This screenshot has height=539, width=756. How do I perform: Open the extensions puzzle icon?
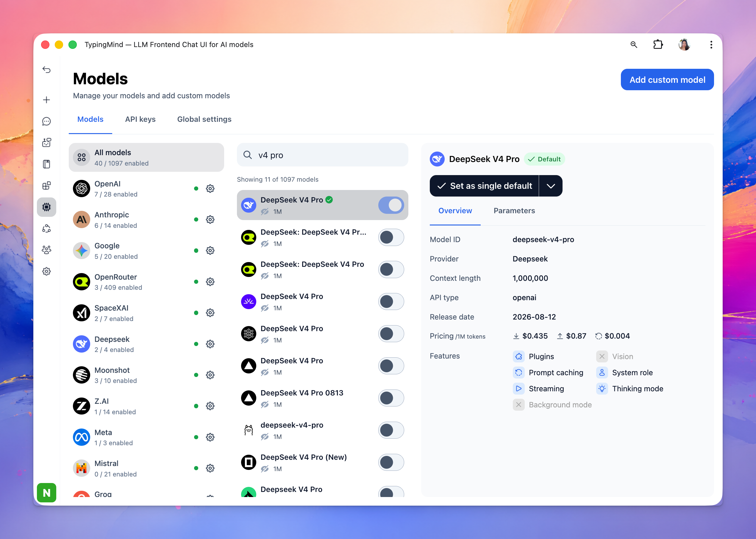(x=658, y=44)
